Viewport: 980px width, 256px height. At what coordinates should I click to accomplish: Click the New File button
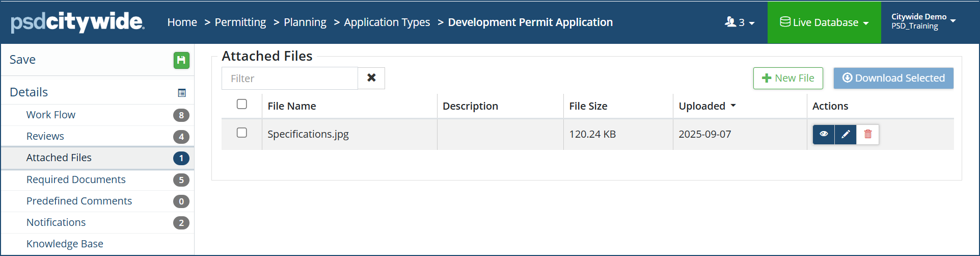(x=787, y=78)
